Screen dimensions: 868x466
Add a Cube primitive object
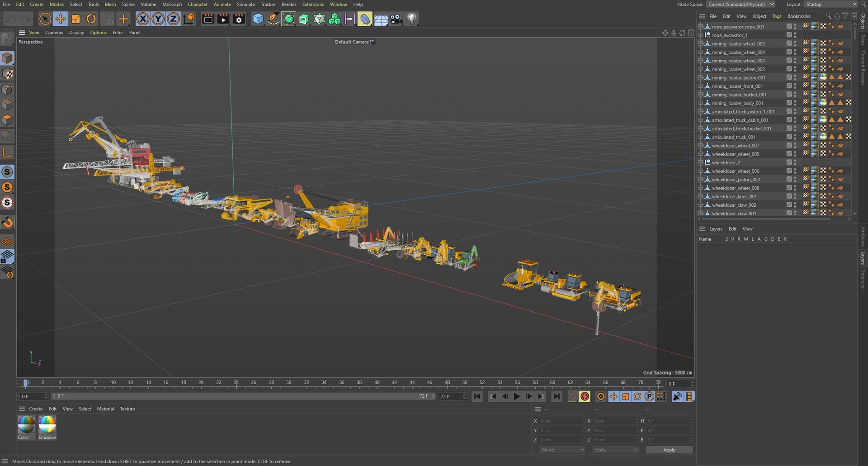tap(258, 19)
